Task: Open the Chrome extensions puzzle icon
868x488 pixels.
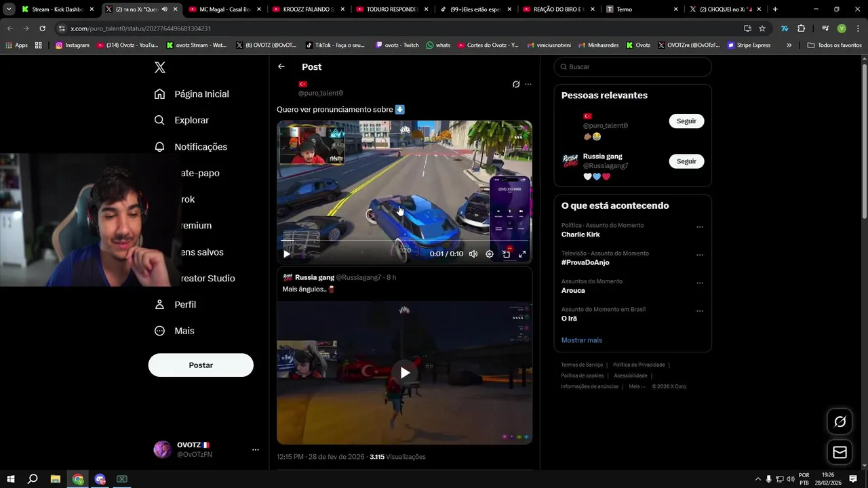Action: (802, 28)
